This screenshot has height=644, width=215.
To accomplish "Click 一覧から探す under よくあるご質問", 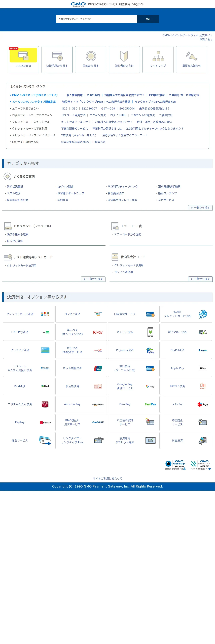I will [x=200, y=208].
